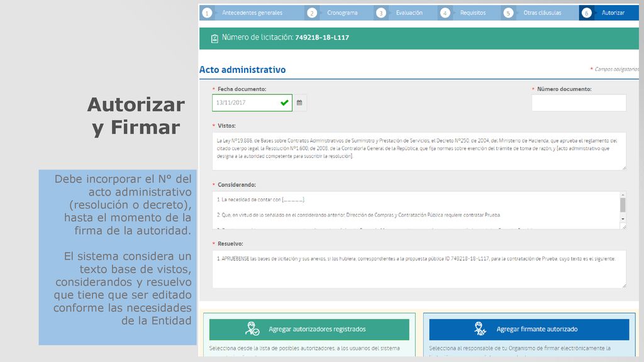Screen dimensions: 644x362
Task: Click the Considerando text area resize handle
Action: (625, 227)
